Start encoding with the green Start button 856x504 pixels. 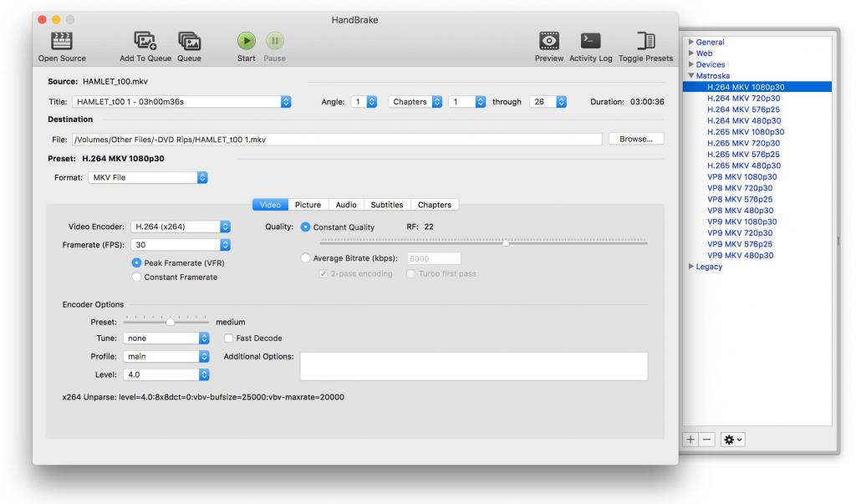(247, 40)
